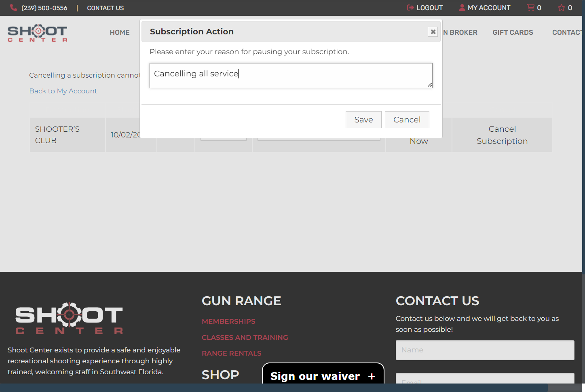Open the Broker menu item

pos(460,32)
